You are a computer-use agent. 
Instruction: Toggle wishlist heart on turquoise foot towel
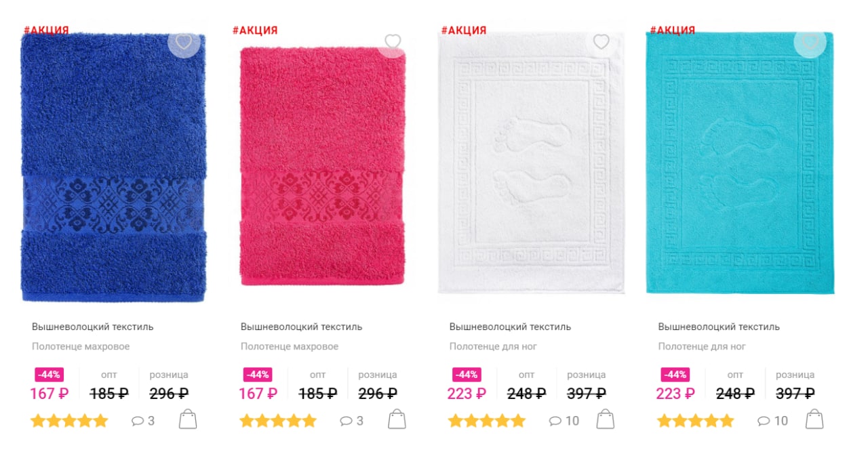click(x=810, y=42)
